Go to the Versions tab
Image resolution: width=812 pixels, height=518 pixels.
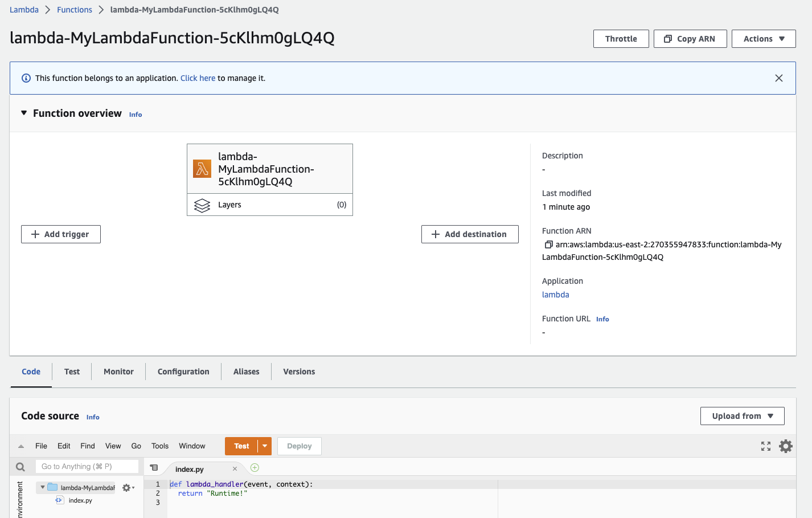click(x=299, y=372)
